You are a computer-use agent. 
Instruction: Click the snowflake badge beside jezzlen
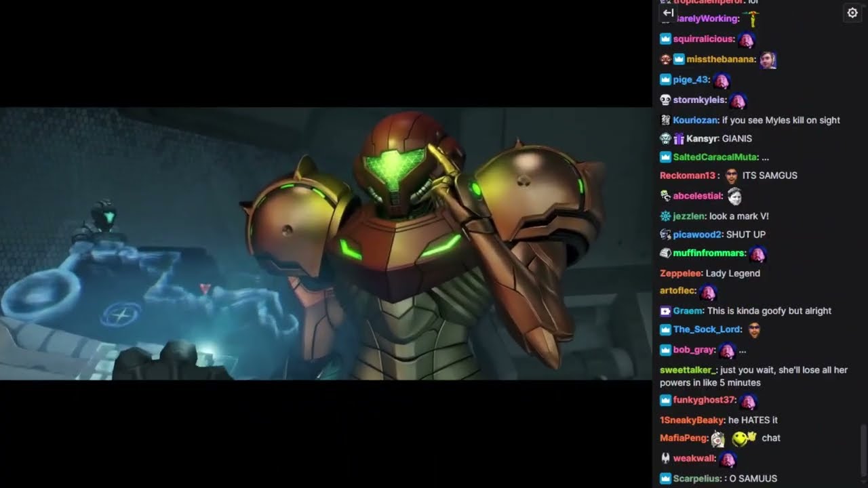pos(665,216)
